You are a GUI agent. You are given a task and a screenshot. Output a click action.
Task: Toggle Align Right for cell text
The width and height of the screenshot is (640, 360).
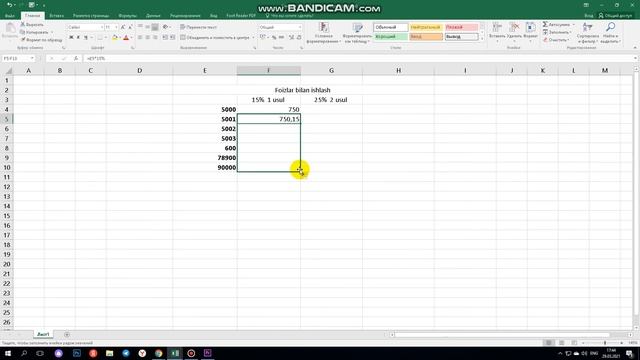click(155, 38)
